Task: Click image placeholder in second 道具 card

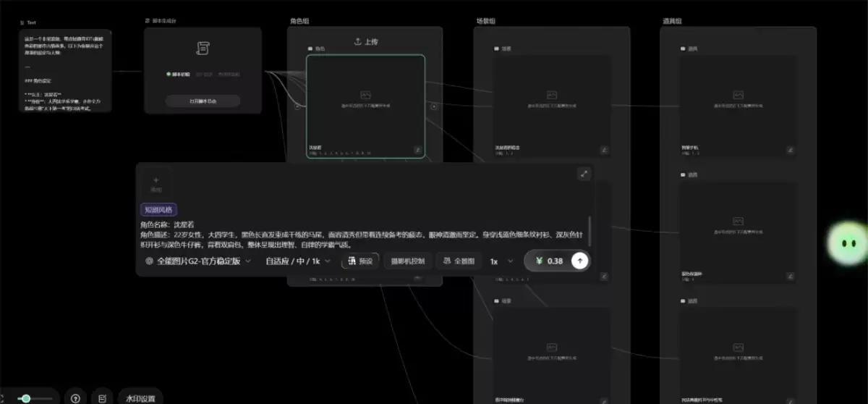Action: 738,221
